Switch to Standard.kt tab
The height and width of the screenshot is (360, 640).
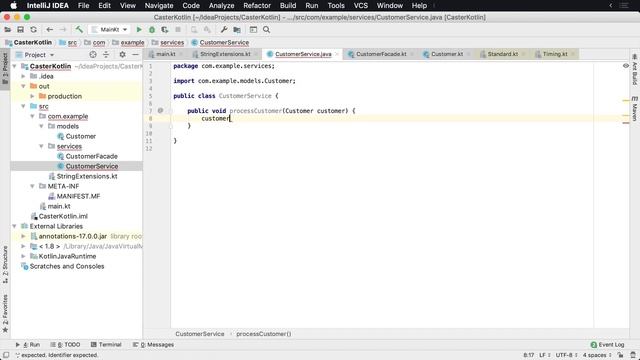click(502, 54)
